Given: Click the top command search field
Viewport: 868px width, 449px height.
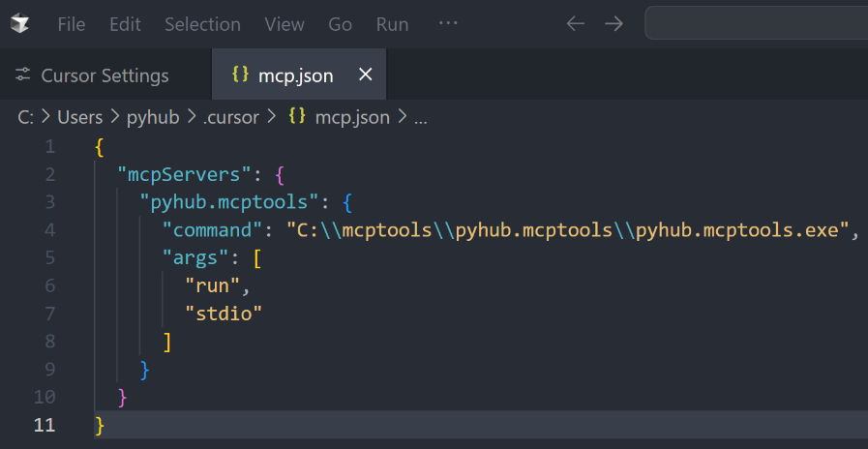Looking at the screenshot, I should pos(756,23).
